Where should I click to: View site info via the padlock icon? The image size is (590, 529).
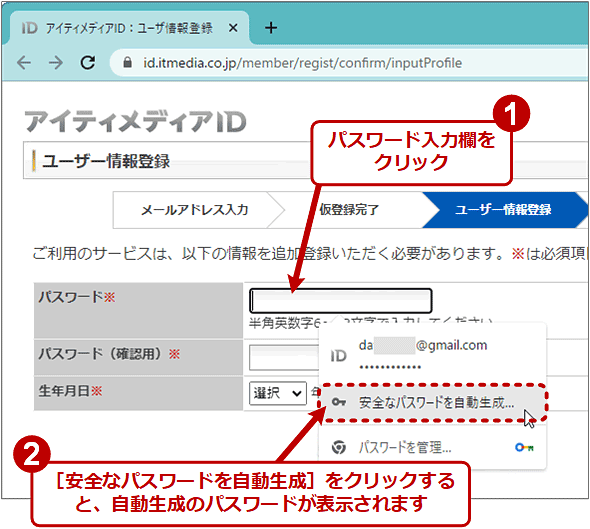(x=128, y=62)
